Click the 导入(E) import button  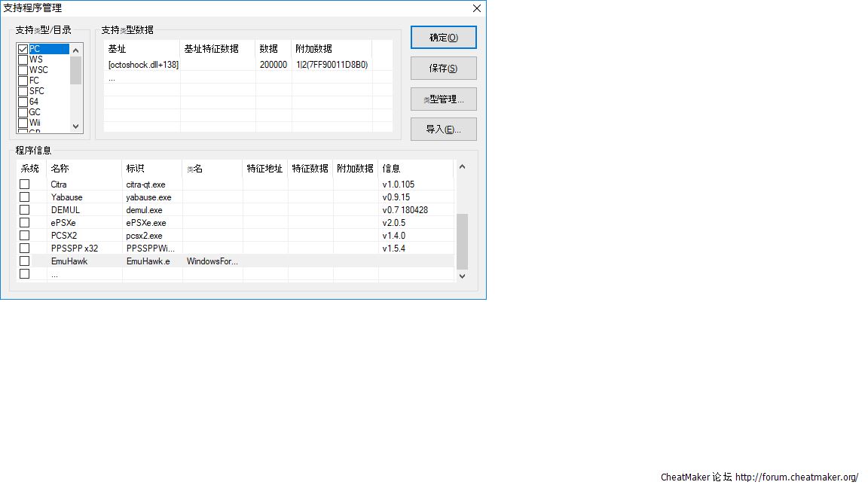[443, 130]
